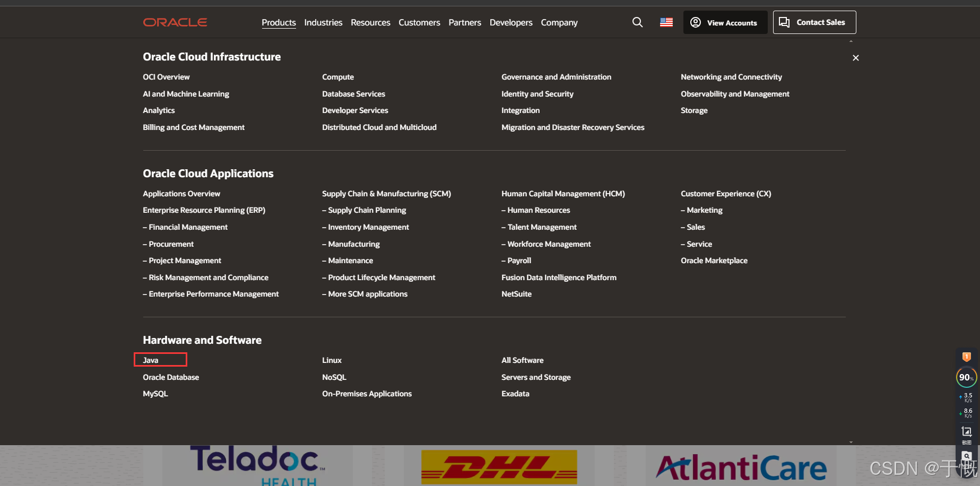Click the screenshot crop tool icon
The width and height of the screenshot is (980, 486).
point(966,432)
